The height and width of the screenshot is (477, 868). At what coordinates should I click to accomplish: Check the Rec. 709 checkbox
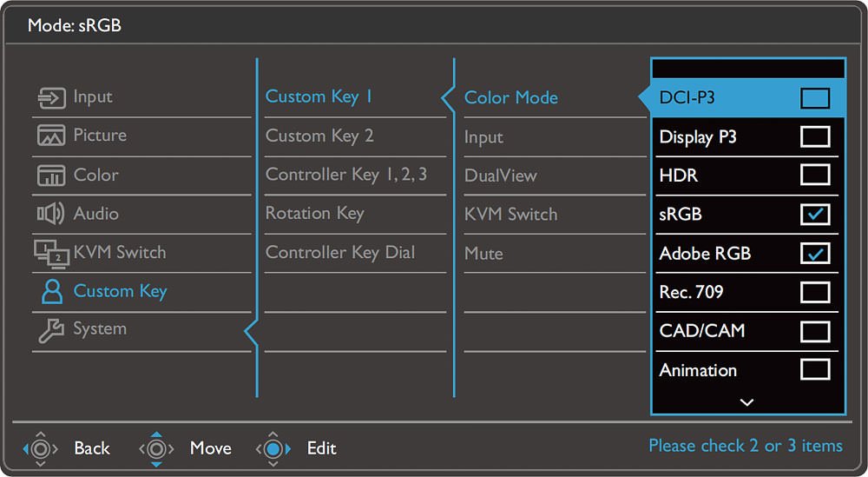(x=815, y=292)
